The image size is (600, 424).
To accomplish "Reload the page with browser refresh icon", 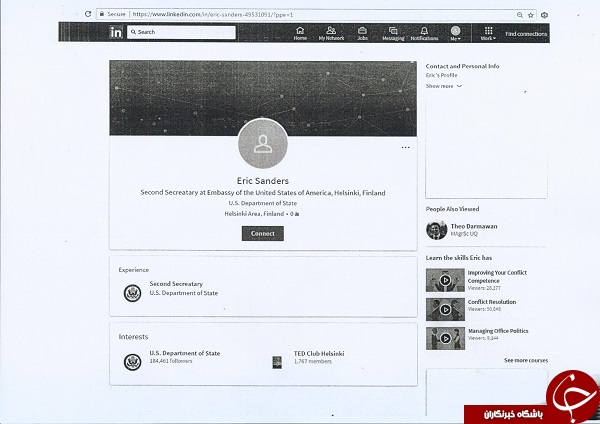I will tap(88, 14).
